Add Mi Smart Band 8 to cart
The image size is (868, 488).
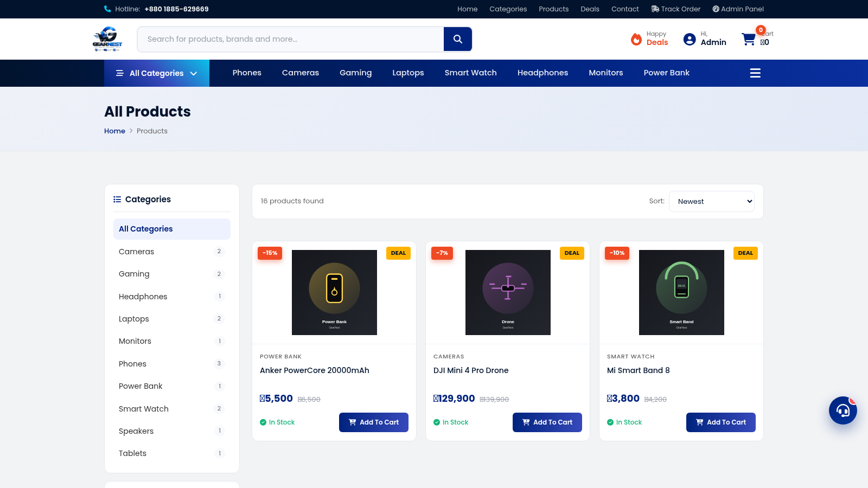point(721,422)
